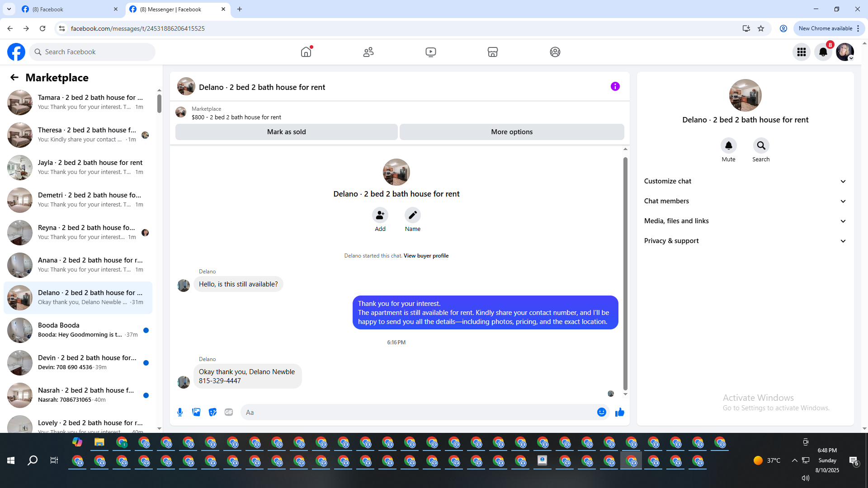Expand the Customize chat section
This screenshot has width=868, height=488.
tap(745, 181)
